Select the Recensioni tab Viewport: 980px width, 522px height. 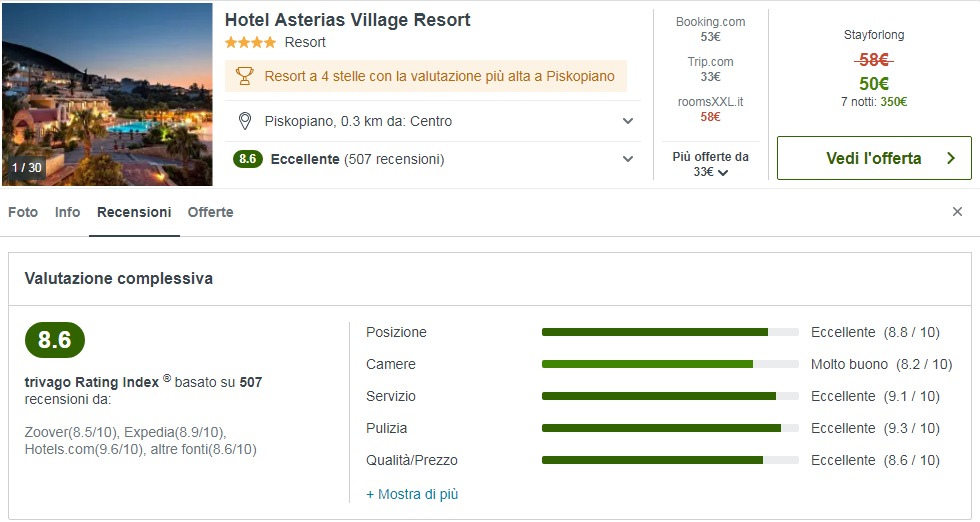click(x=134, y=212)
